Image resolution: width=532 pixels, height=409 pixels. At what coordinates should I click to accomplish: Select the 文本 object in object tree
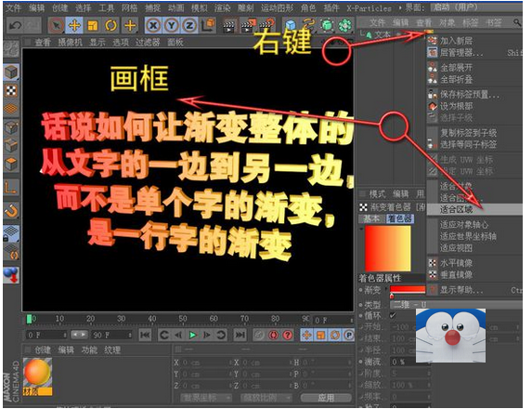(x=383, y=34)
